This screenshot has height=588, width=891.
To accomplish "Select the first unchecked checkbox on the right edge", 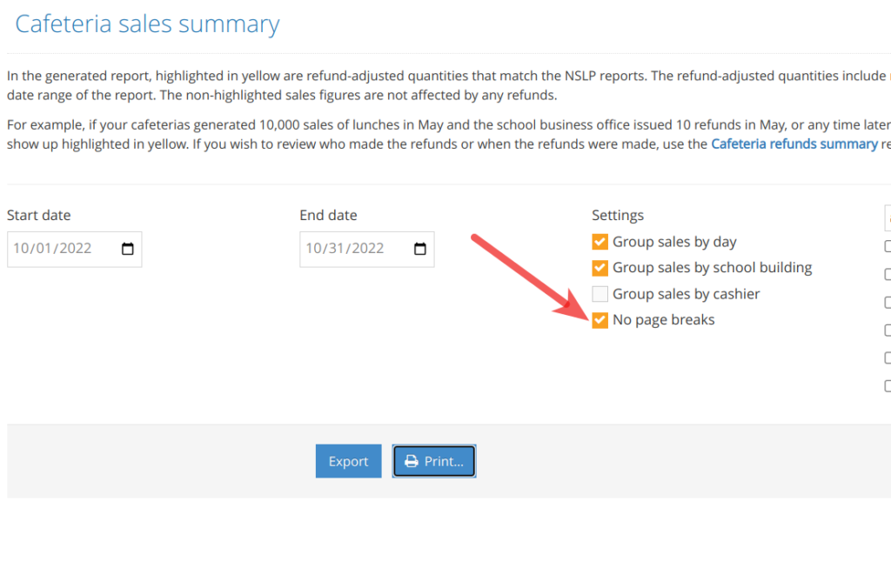I will tap(887, 246).
